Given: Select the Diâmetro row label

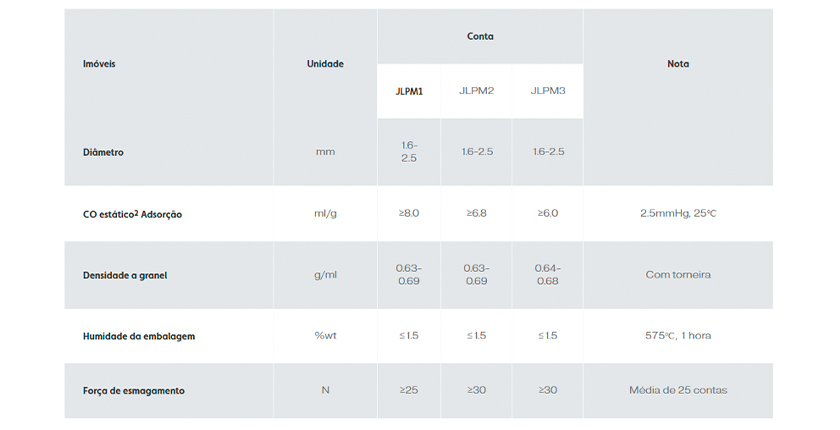Looking at the screenshot, I should pos(103,152).
